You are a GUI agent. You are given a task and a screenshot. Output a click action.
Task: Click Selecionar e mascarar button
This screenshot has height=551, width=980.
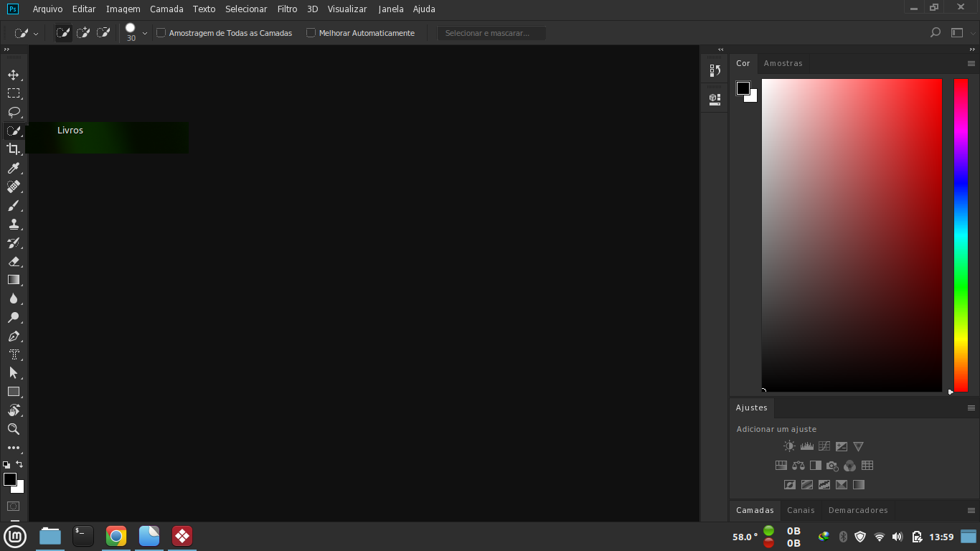(x=491, y=33)
